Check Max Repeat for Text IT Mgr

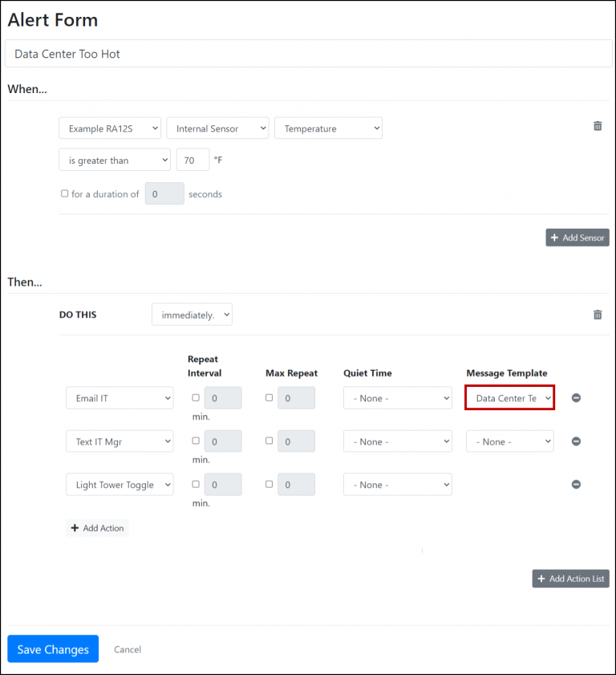point(269,441)
